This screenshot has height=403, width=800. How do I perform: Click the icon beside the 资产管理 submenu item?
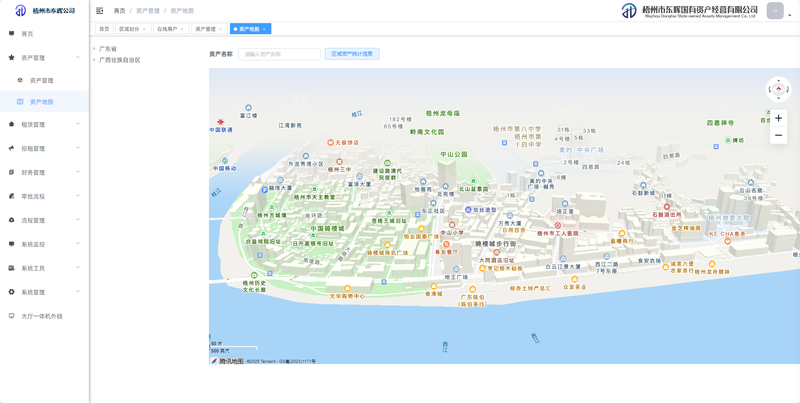click(x=20, y=80)
